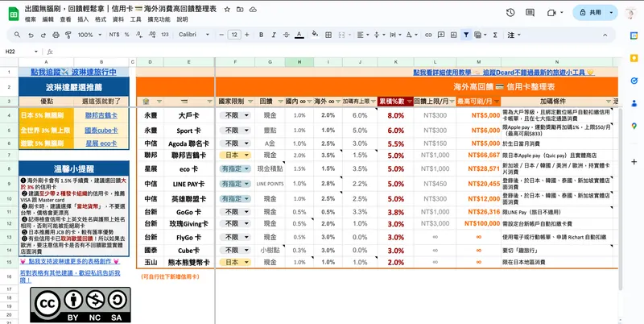The height and width of the screenshot is (324, 644).
Task: Open the 插入 menu
Action: [83, 19]
